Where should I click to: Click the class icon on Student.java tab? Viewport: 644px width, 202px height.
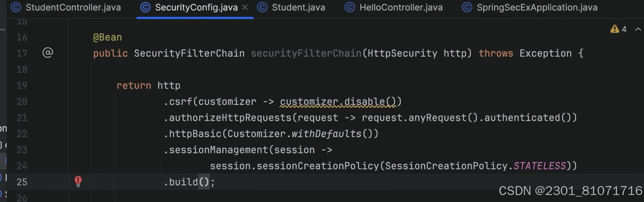tap(262, 7)
